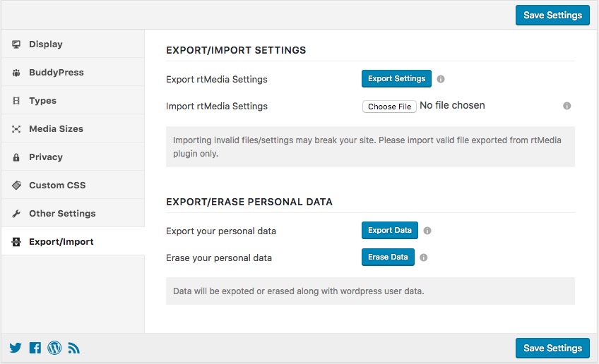Click the Twitter icon in footer
The image size is (599, 364).
click(15, 348)
